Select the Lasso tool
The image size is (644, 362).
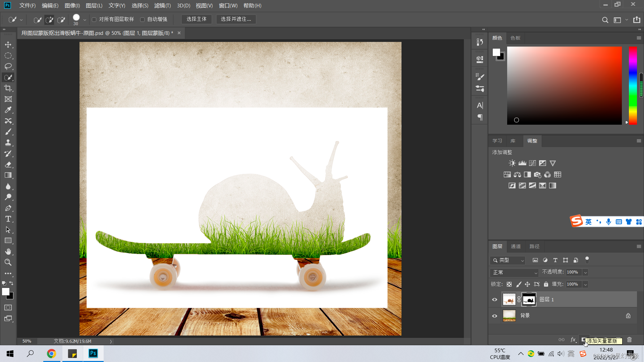8,66
